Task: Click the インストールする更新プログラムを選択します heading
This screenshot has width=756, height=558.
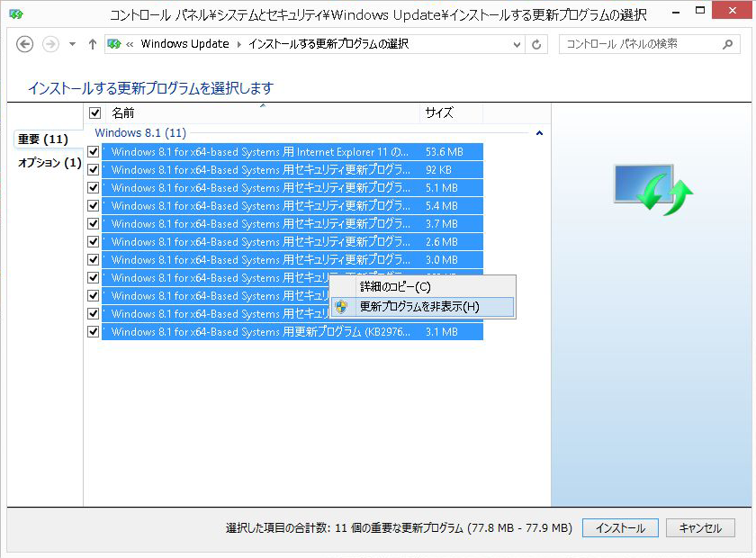Action: [150, 88]
